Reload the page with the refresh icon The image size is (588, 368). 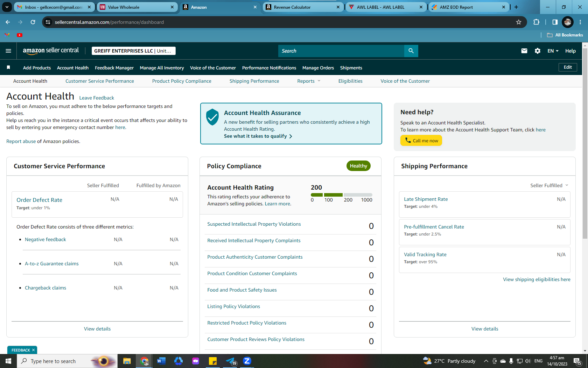[x=33, y=22]
